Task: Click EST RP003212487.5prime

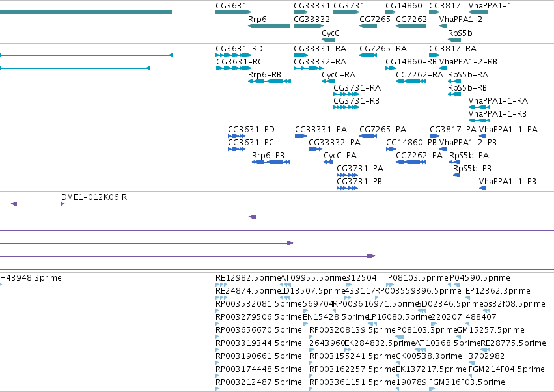Action: pyautogui.click(x=258, y=382)
